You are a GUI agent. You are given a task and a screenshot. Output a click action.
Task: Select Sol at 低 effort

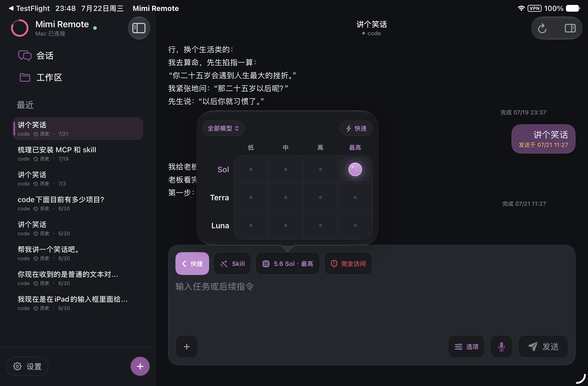coord(251,169)
